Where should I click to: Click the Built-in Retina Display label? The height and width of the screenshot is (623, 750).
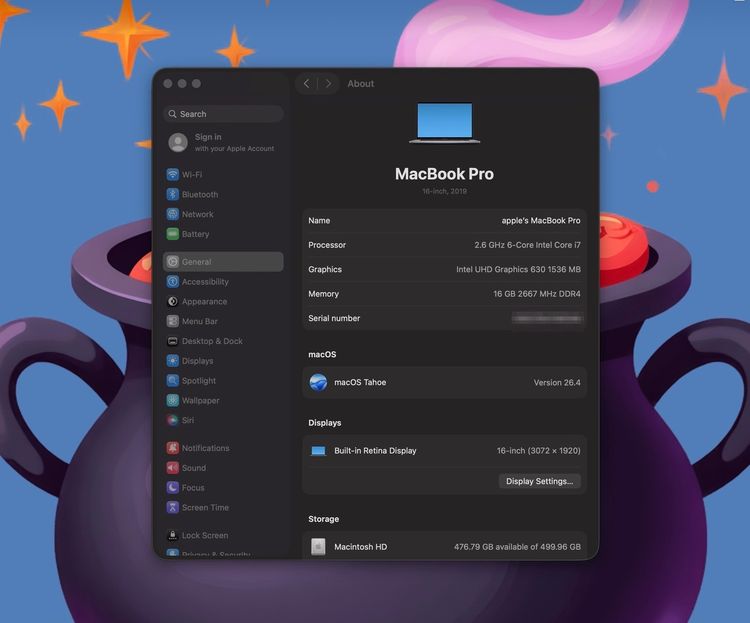(x=375, y=451)
